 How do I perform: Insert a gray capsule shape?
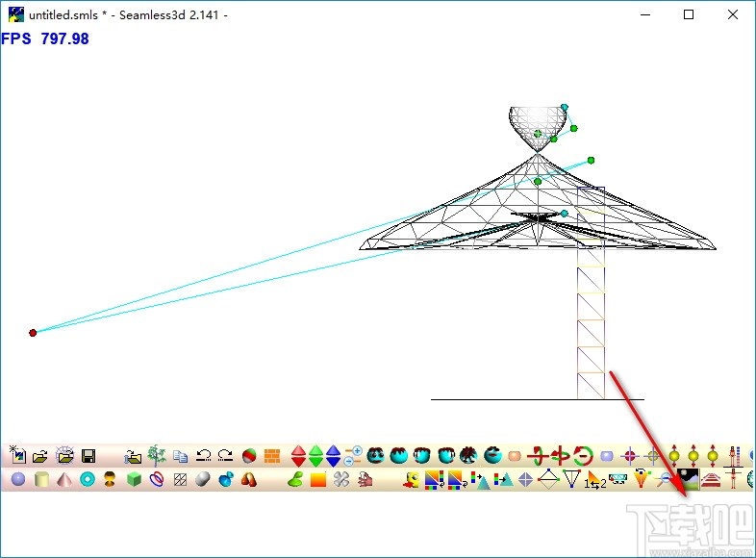(203, 479)
